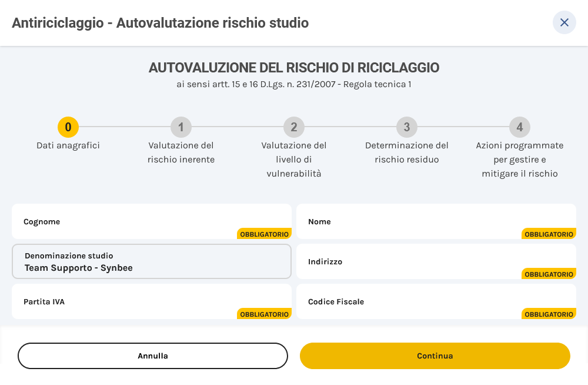
Task: Click the Dati anagrafici step label
Action: 68,145
